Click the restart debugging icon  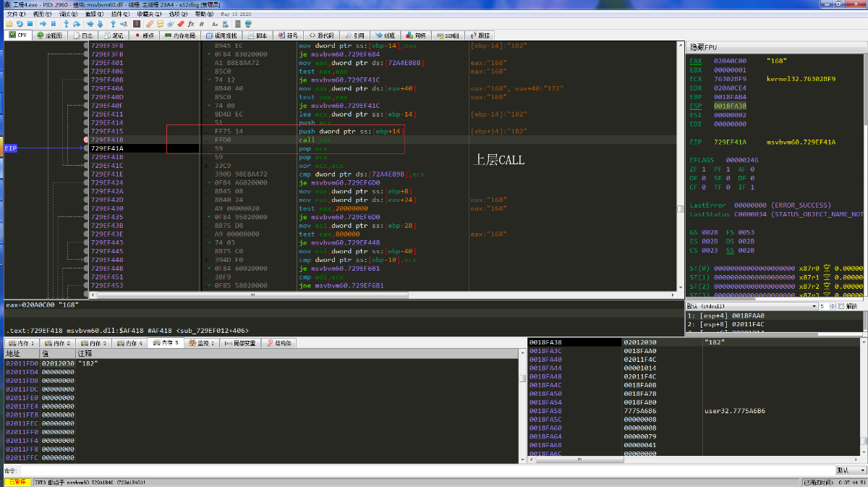(20, 24)
